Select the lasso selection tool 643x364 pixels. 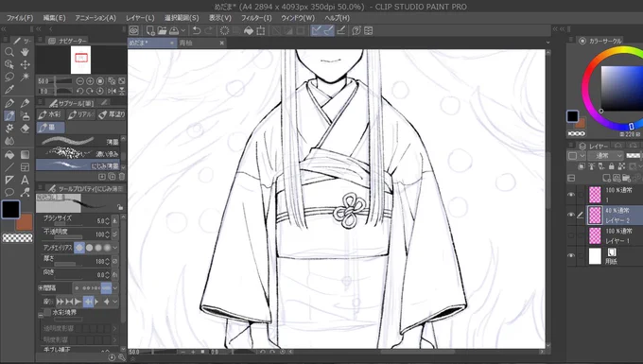[9, 77]
